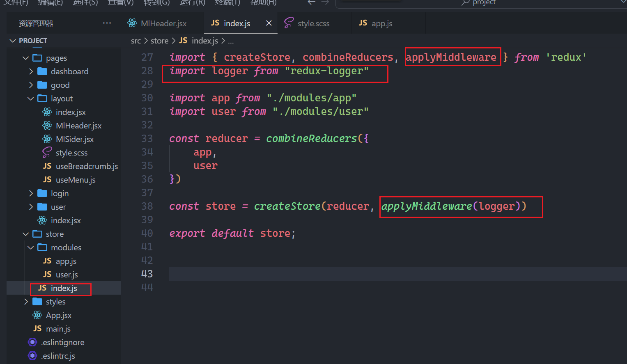This screenshot has height=364, width=627.
Task: Open index.jsx under pages folder
Action: [66, 220]
